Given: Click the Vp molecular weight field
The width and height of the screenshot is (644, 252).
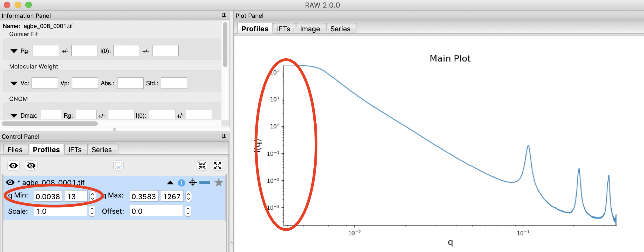Looking at the screenshot, I should click(x=85, y=83).
